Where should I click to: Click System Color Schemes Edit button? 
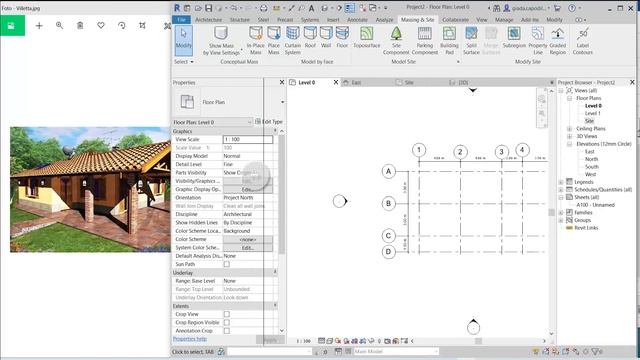tap(248, 248)
